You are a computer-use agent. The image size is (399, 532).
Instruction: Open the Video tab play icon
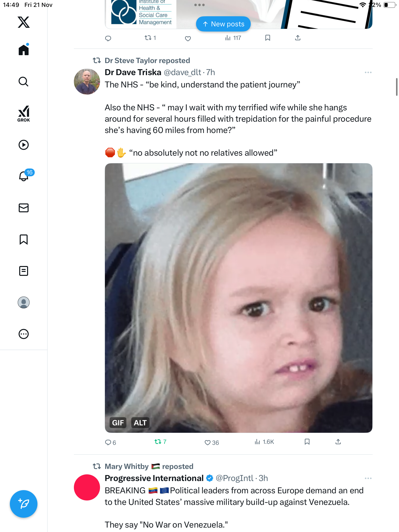(24, 145)
